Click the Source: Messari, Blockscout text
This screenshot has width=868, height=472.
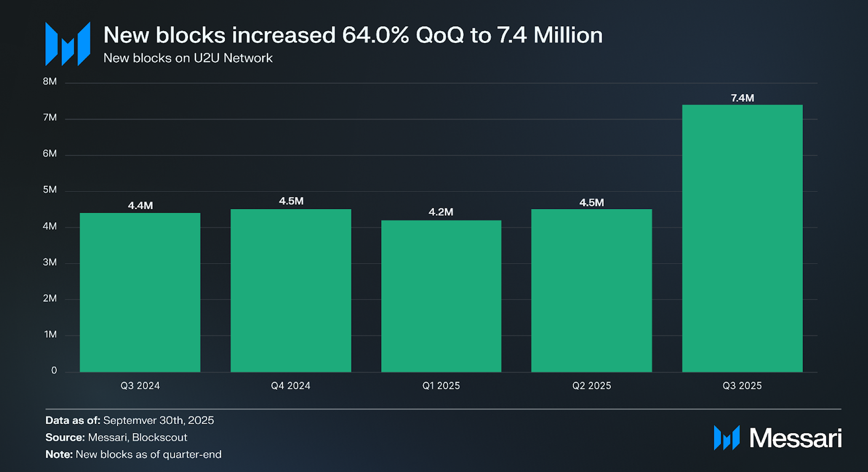(x=116, y=437)
